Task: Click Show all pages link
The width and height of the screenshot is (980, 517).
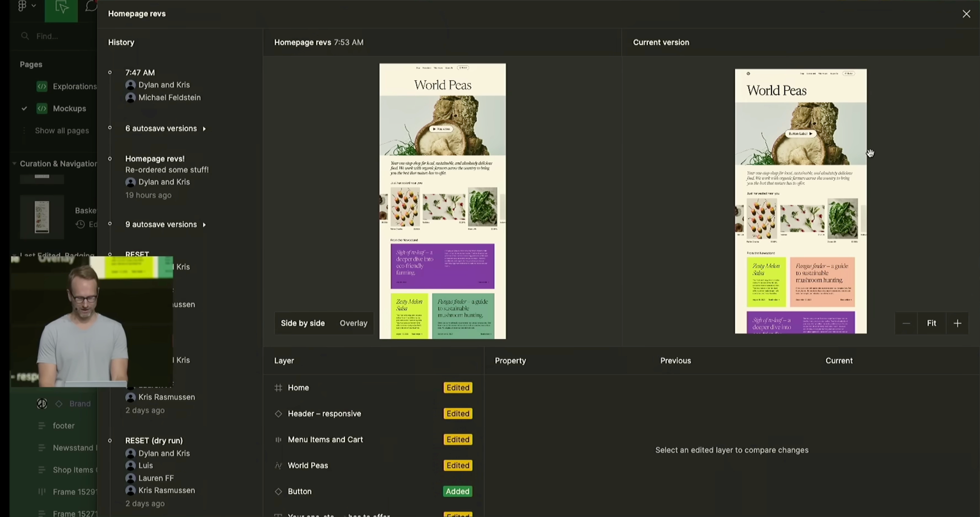Action: (x=62, y=131)
